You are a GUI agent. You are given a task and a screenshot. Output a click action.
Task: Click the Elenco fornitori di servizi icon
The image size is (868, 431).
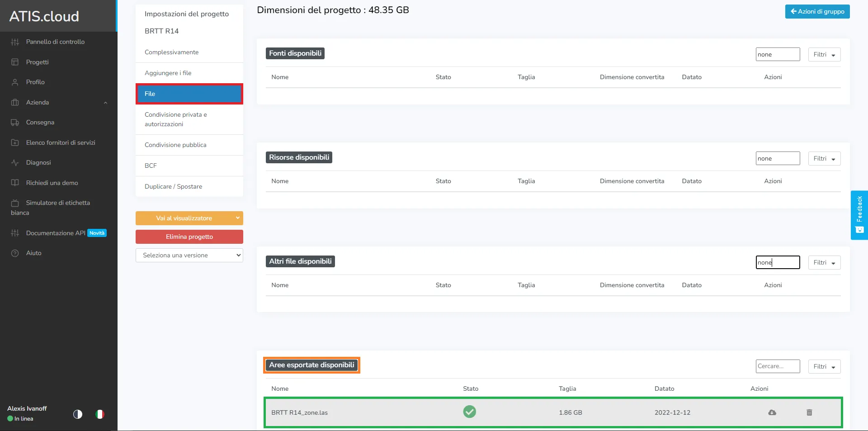click(x=15, y=142)
